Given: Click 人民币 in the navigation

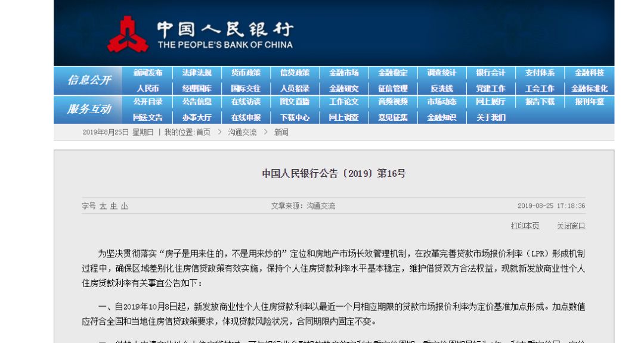Looking at the screenshot, I should (x=148, y=89).
